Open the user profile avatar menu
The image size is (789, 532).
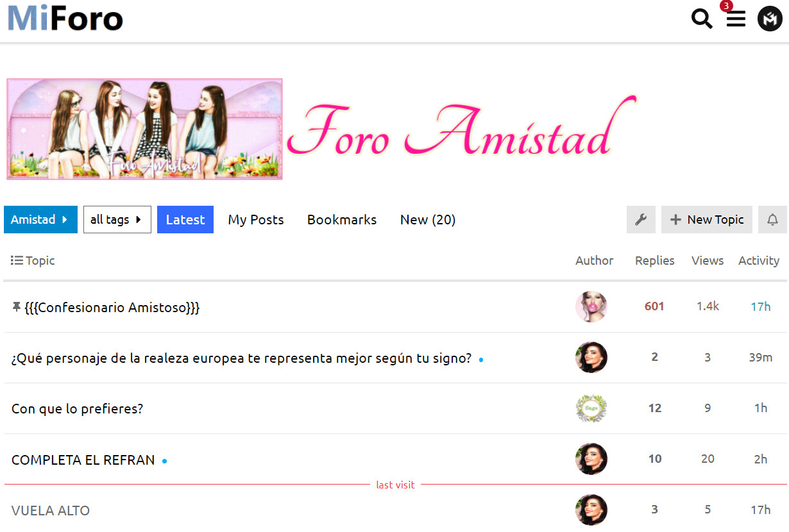770,19
